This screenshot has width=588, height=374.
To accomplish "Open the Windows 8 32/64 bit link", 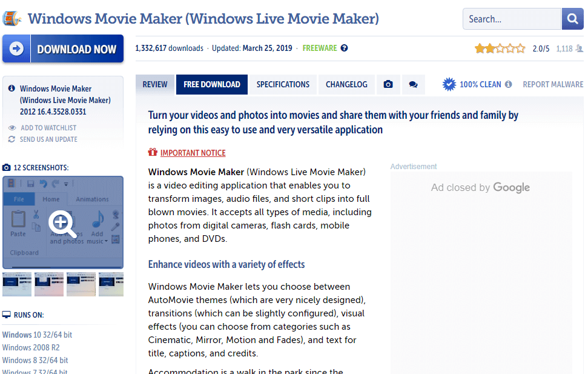I will tap(35, 360).
